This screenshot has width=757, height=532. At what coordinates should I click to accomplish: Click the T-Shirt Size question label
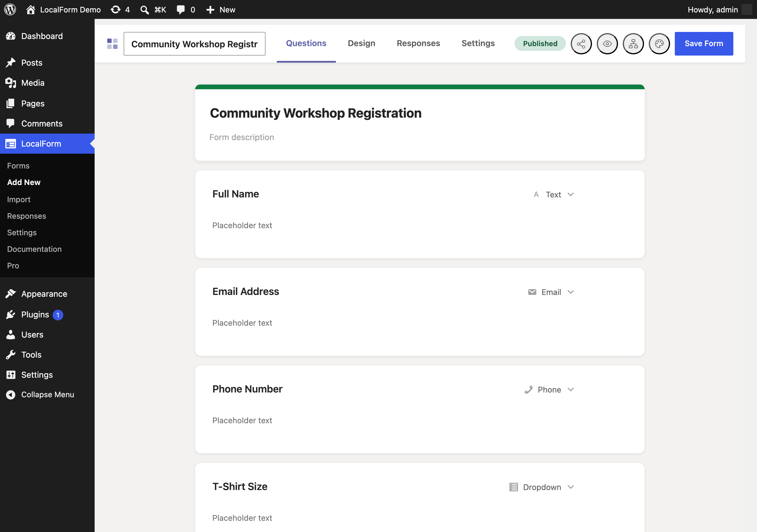pyautogui.click(x=240, y=486)
